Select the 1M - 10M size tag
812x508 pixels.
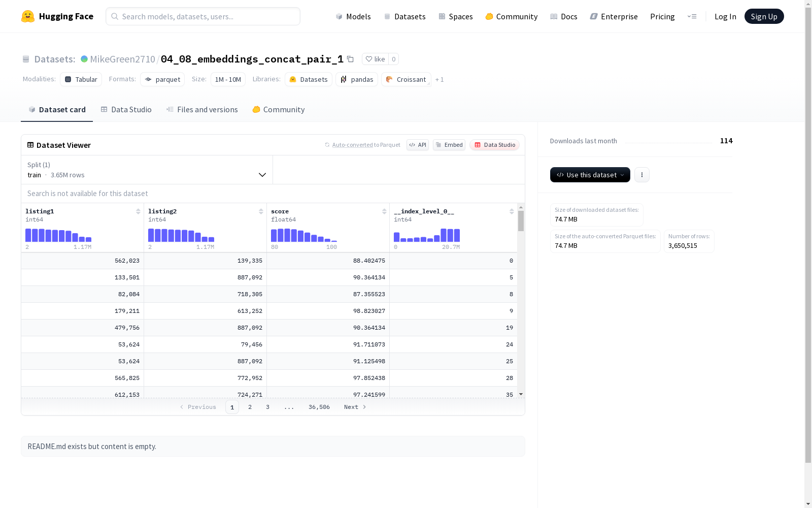(x=228, y=79)
